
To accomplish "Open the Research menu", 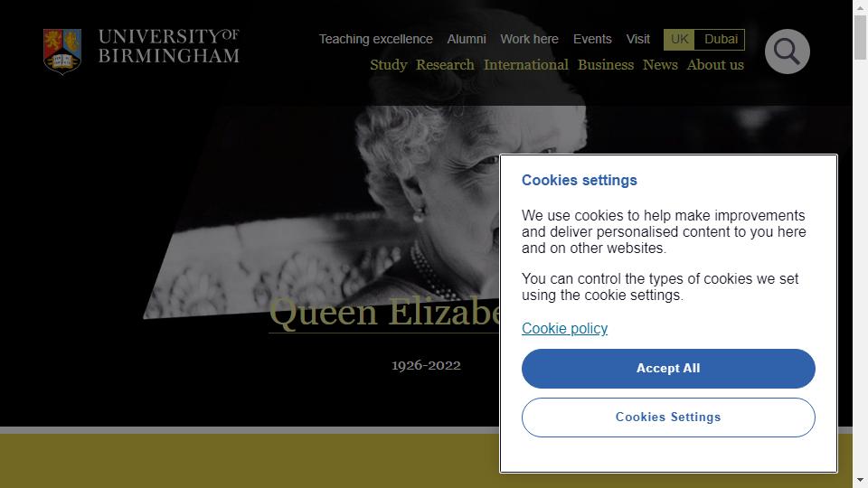I will click(445, 65).
